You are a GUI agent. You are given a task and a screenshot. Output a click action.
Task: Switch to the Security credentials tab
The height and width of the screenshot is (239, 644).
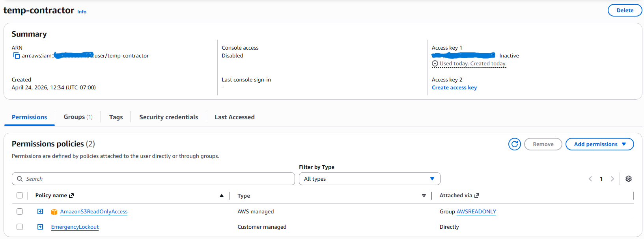[x=168, y=117]
